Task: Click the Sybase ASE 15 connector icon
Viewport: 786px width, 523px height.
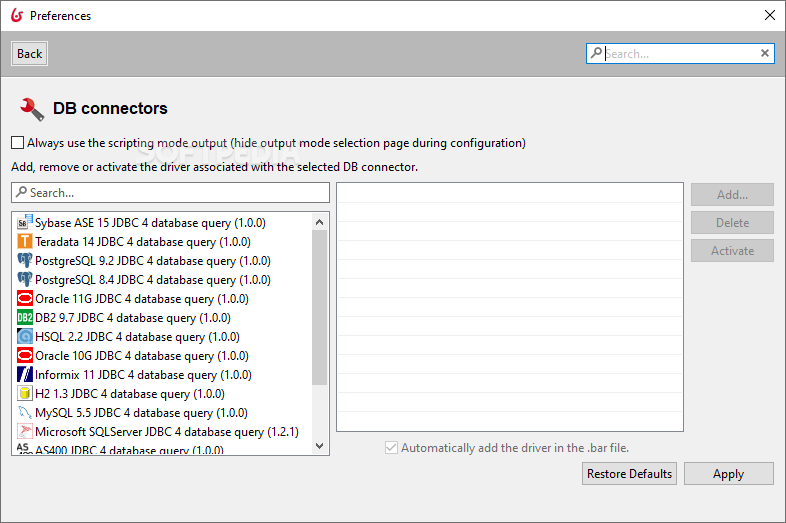Action: [25, 222]
